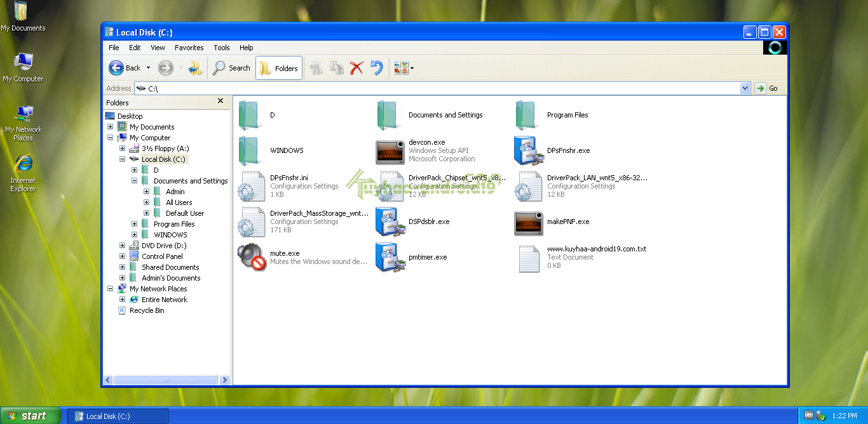Select Documents and Settings folder icon
The image size is (868, 424).
coord(388,116)
